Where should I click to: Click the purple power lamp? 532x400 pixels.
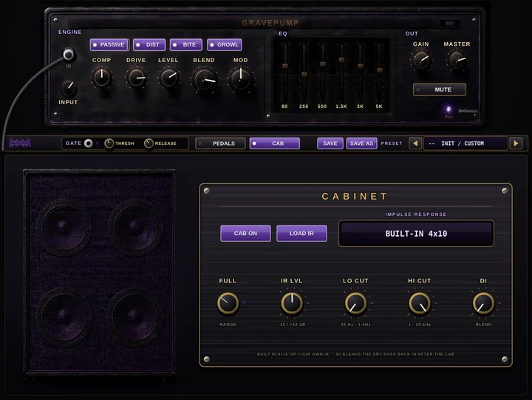click(449, 109)
